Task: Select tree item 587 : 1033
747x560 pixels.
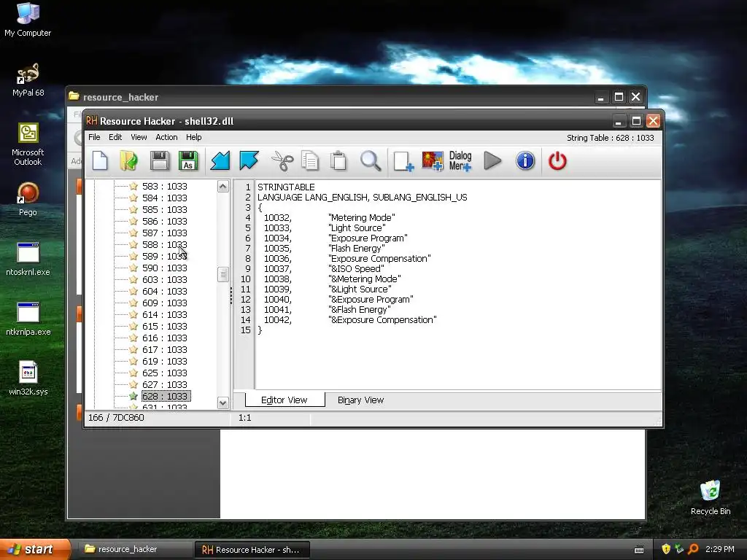Action: click(164, 233)
